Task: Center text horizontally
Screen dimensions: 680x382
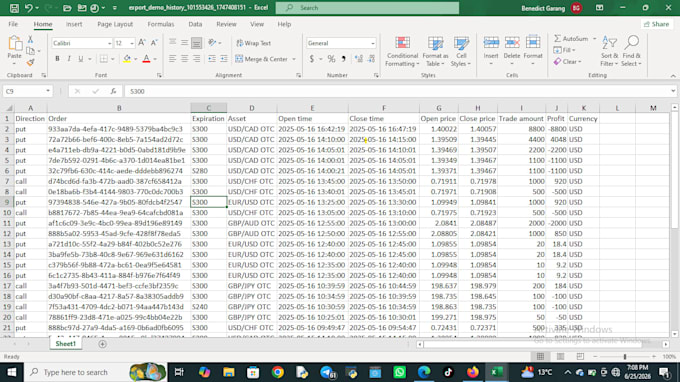Action: click(x=184, y=59)
